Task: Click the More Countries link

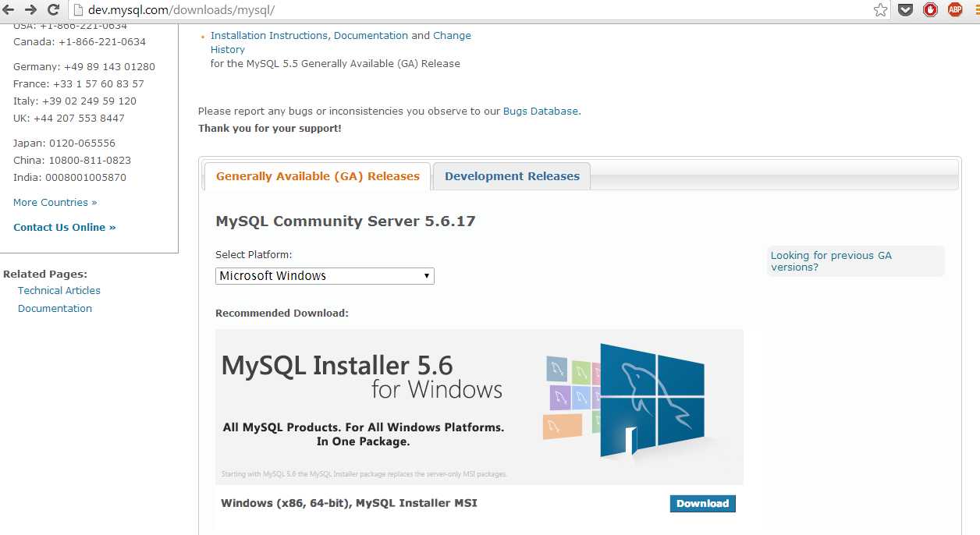Action: pos(55,203)
